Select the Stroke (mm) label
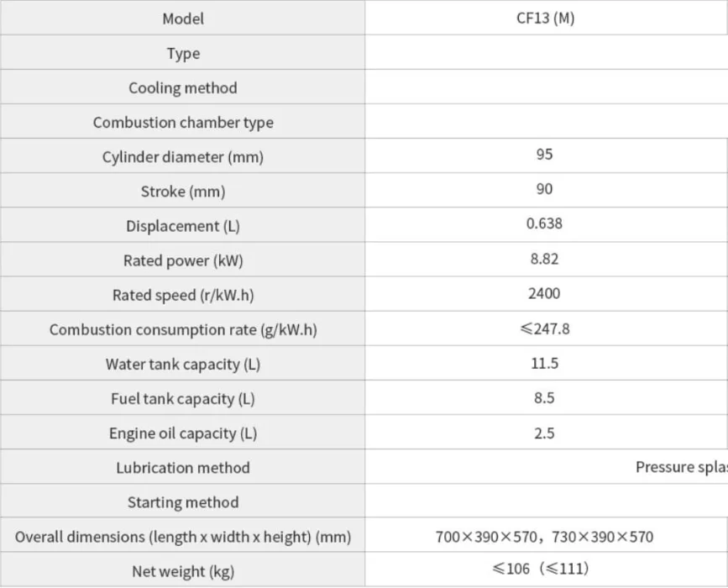728x588 pixels. pos(183,192)
